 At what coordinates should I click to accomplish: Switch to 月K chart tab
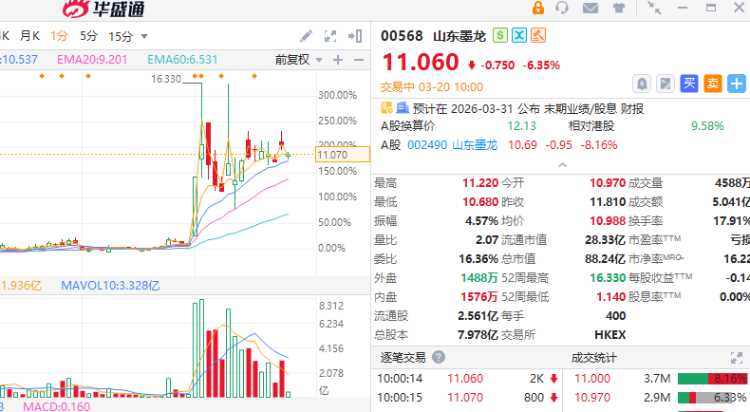(x=30, y=36)
